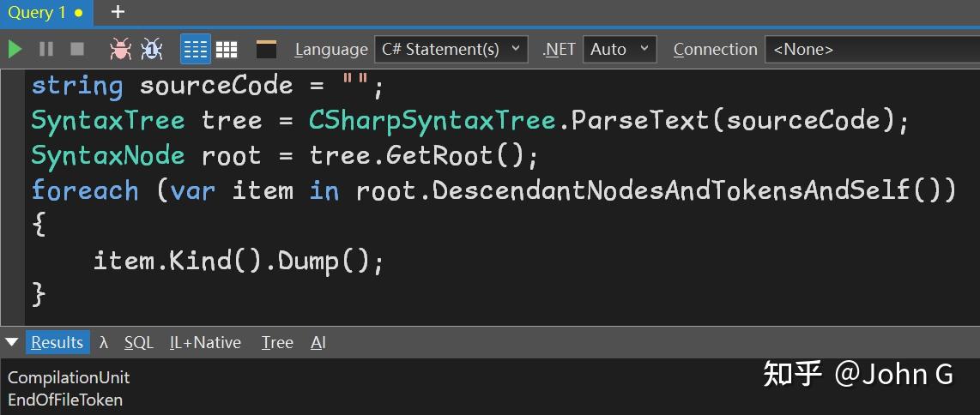
Task: Open the Language dropdown showing C# Statement(s)
Action: click(x=451, y=49)
